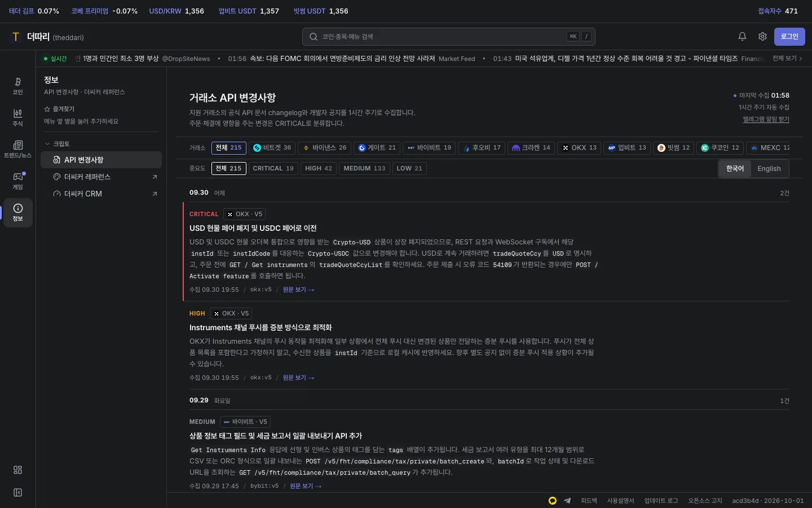Click the 즐겨찾기 star icon

(47, 109)
